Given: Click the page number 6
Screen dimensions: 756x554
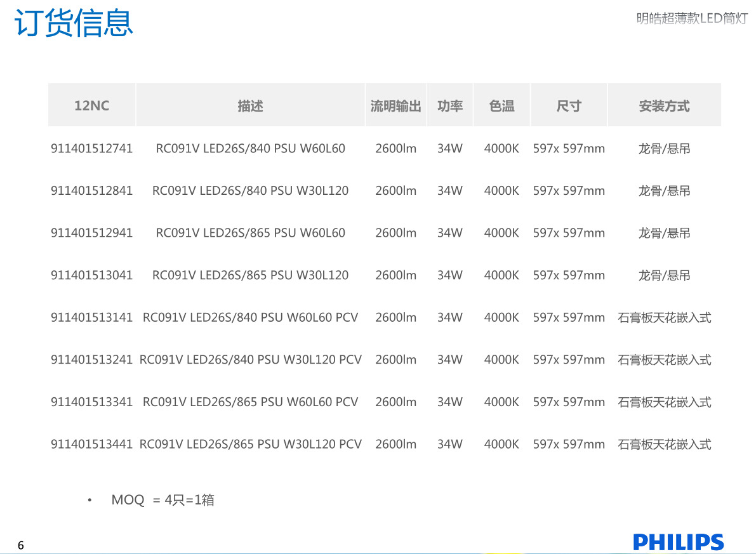Looking at the screenshot, I should 21,545.
